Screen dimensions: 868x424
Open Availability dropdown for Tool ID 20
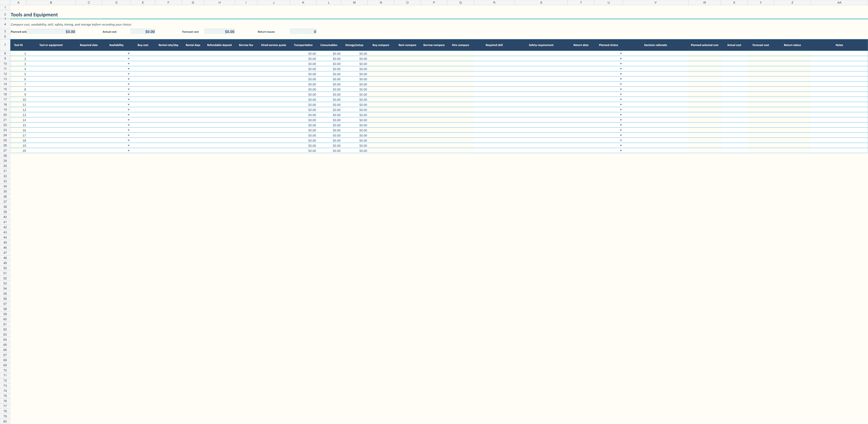(128, 151)
